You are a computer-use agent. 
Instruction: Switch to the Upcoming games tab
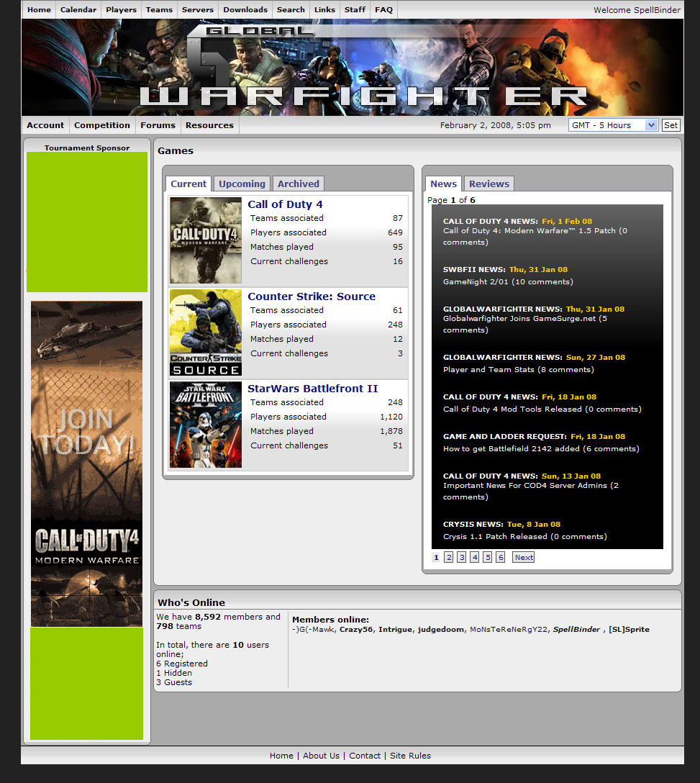pyautogui.click(x=242, y=184)
